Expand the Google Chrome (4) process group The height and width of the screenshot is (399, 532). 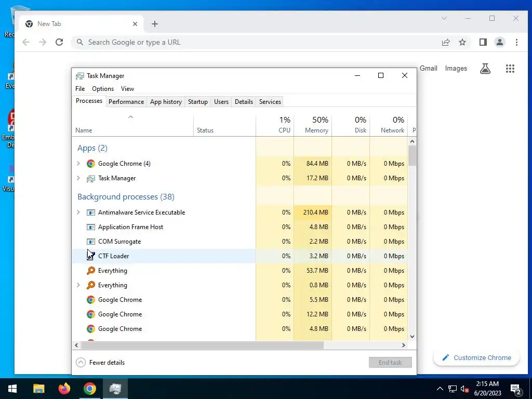pyautogui.click(x=78, y=164)
